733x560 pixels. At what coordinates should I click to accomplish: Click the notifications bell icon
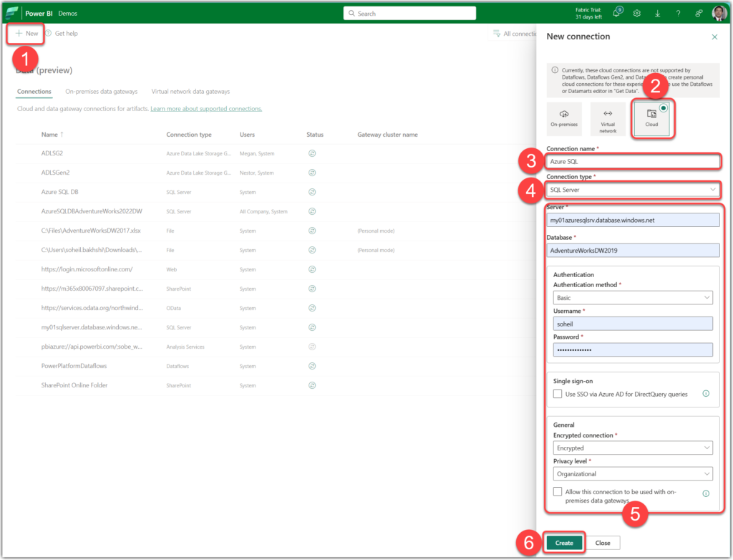coord(617,13)
